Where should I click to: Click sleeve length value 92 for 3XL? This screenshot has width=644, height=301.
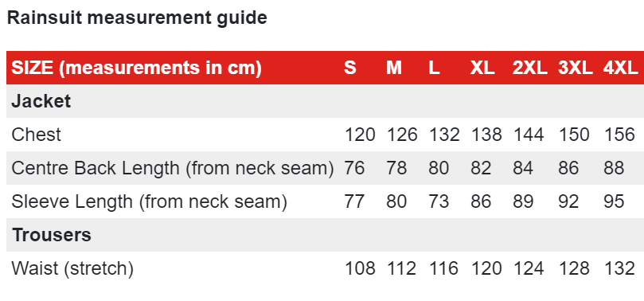coord(569,201)
